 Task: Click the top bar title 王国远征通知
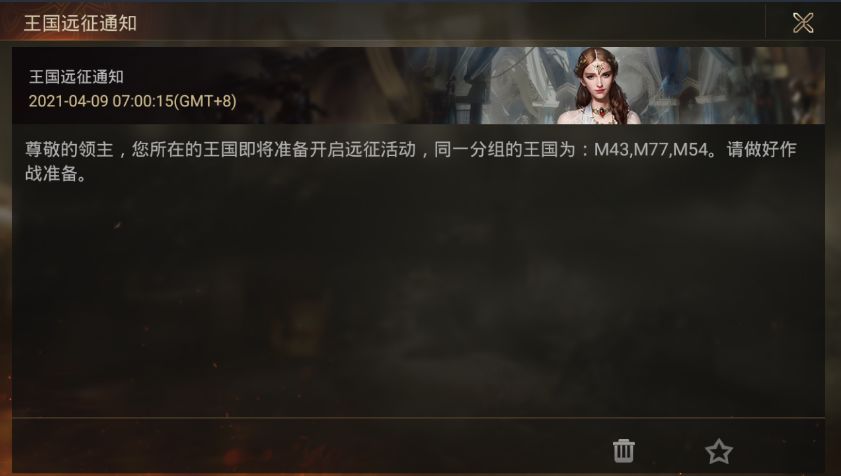tap(80, 23)
